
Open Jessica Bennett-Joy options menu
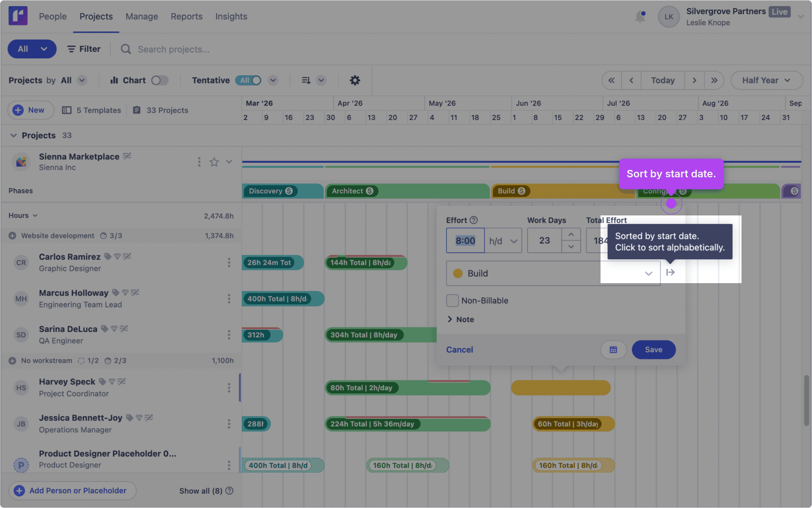[x=229, y=424]
